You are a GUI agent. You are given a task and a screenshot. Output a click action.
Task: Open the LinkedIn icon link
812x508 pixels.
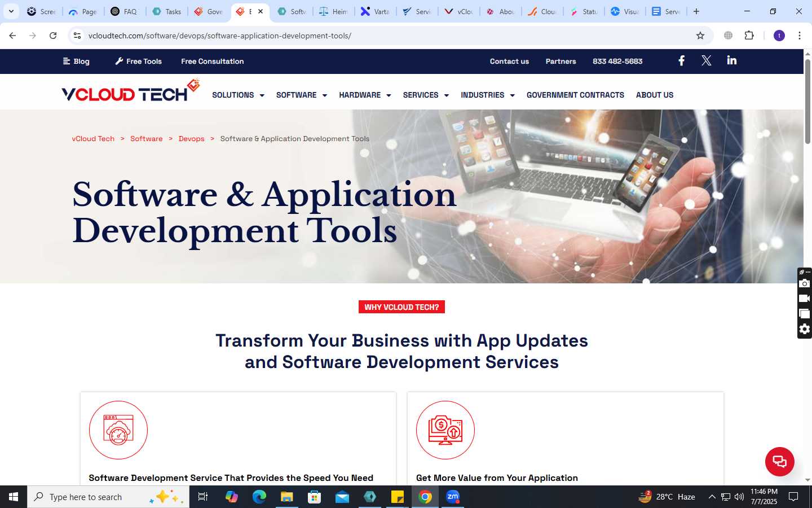click(x=732, y=60)
